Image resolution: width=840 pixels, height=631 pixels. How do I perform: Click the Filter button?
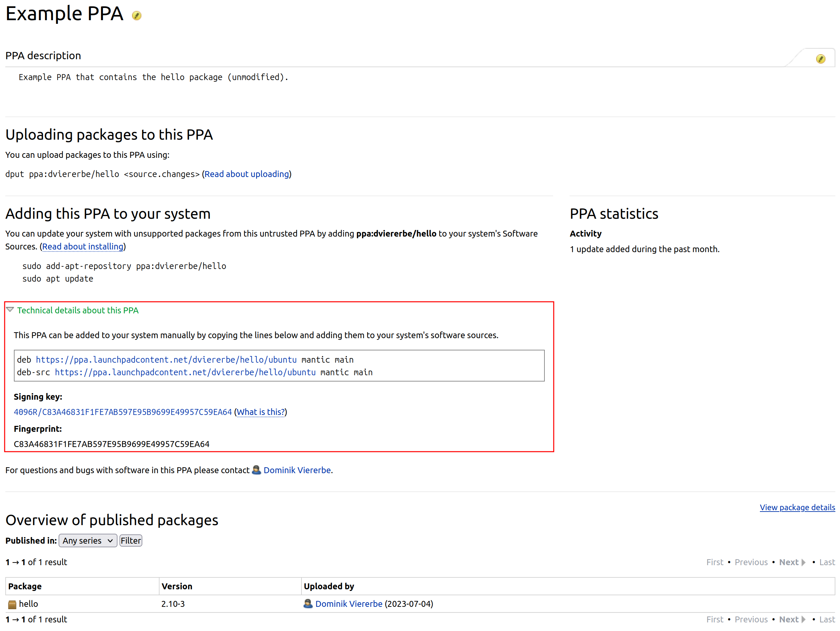point(131,541)
